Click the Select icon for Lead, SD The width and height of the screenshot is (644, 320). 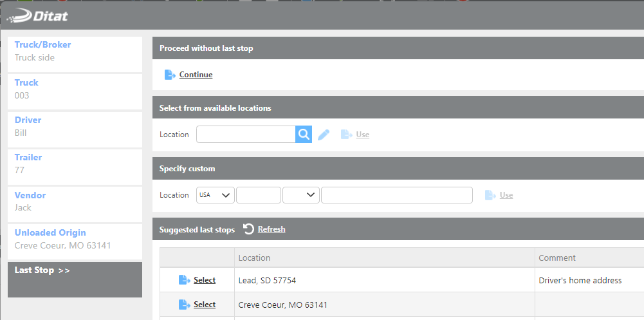point(185,280)
